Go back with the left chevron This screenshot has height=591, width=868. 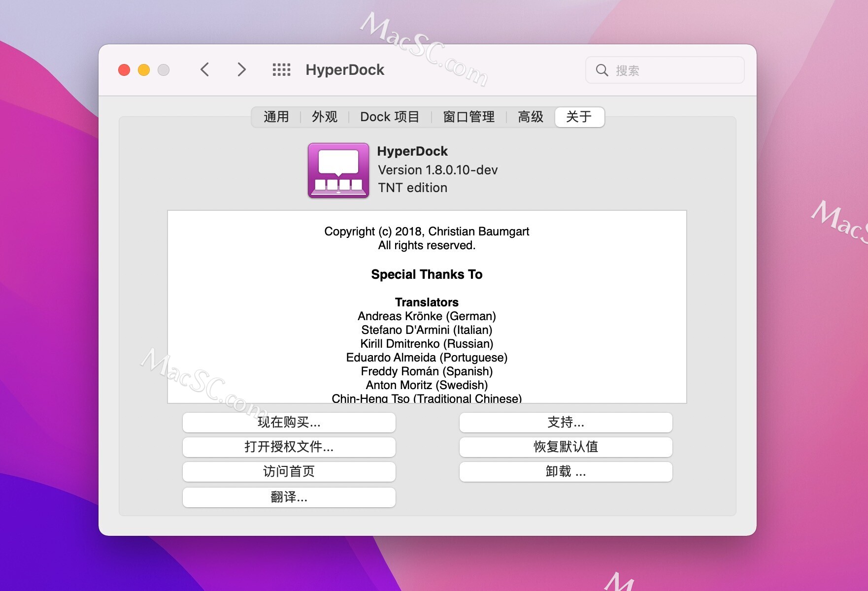[x=205, y=69]
